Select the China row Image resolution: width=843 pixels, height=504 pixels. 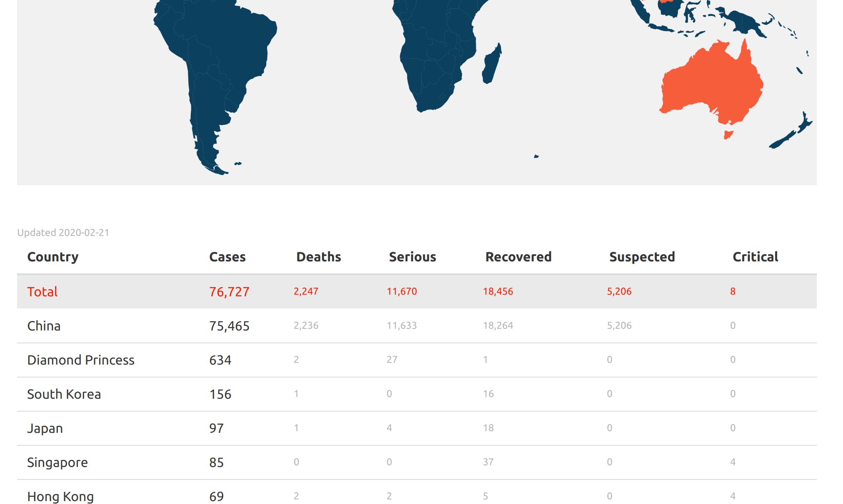[44, 325]
